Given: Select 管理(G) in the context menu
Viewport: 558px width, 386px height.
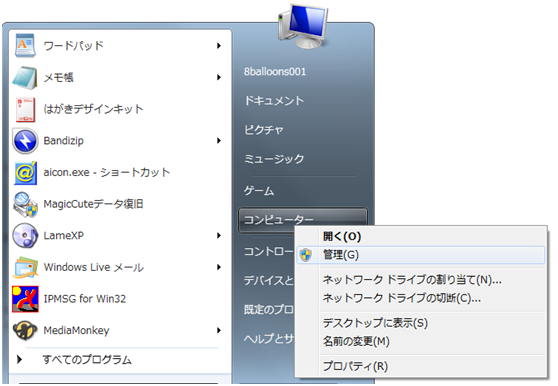Looking at the screenshot, I should point(420,255).
